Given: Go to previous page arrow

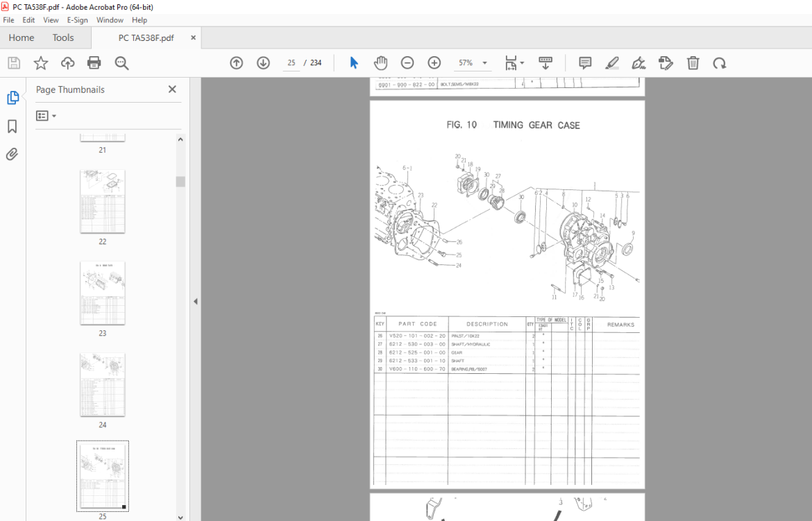Looking at the screenshot, I should [237, 63].
